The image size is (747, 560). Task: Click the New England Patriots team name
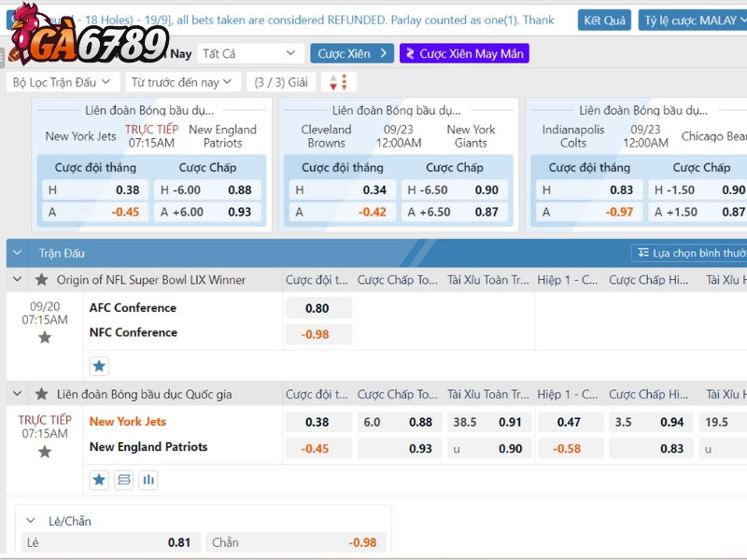pyautogui.click(x=148, y=447)
